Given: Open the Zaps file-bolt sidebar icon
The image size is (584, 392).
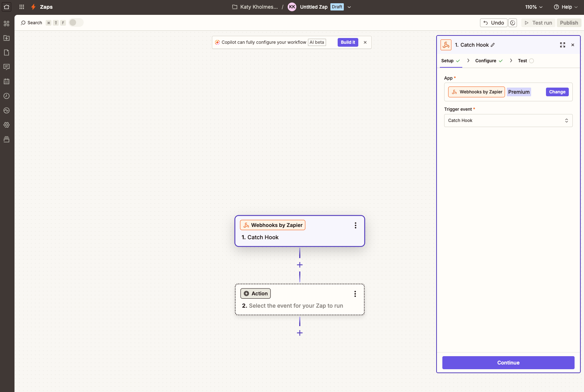Looking at the screenshot, I should (7, 38).
